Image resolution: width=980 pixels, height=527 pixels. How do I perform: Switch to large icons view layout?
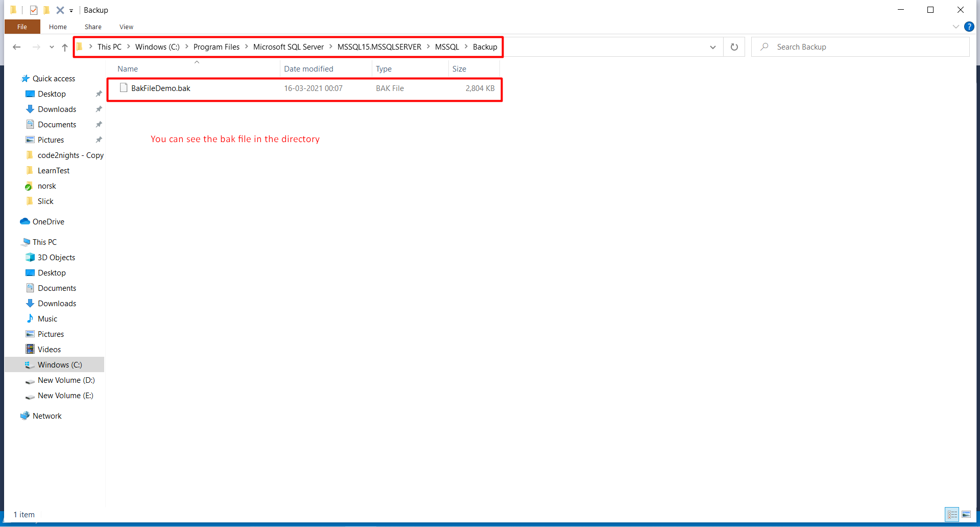(x=966, y=514)
